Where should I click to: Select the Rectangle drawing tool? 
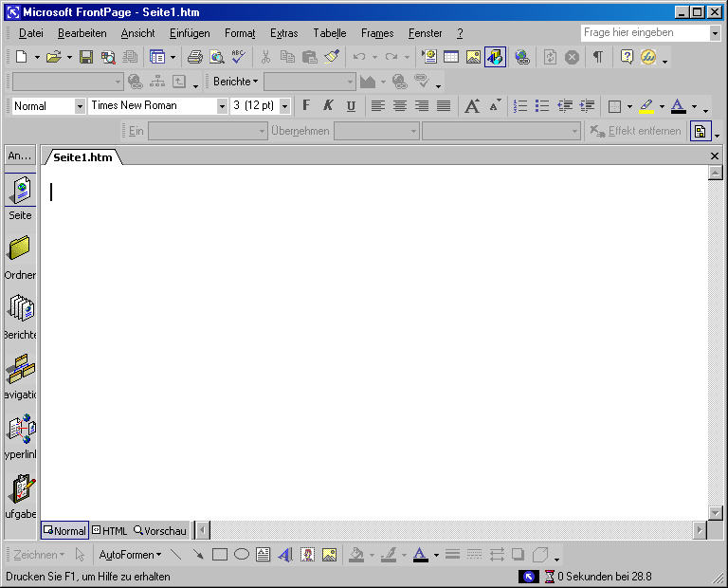pos(220,555)
